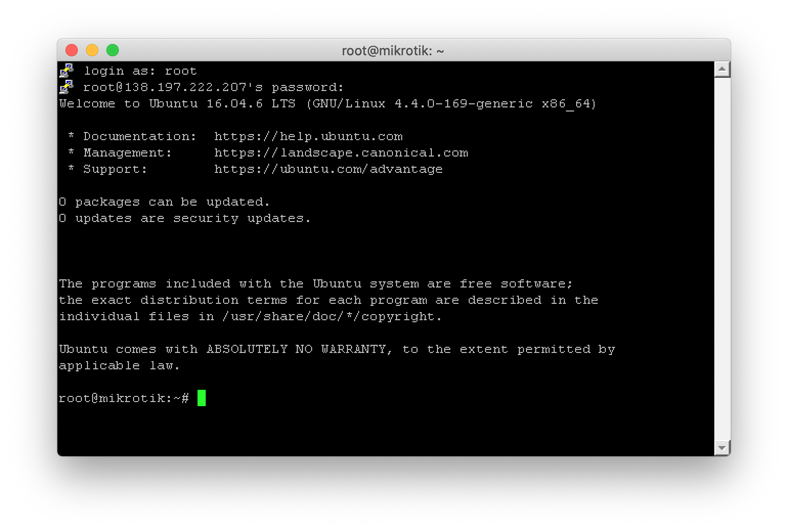Click the 'root@mikrotik:~#' prompt text
This screenshot has width=788, height=532.
tap(124, 398)
